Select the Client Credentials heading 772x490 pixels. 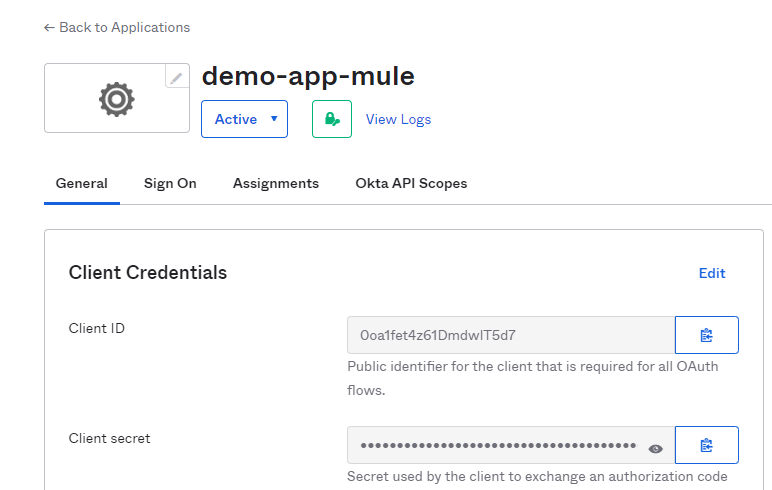coord(148,272)
